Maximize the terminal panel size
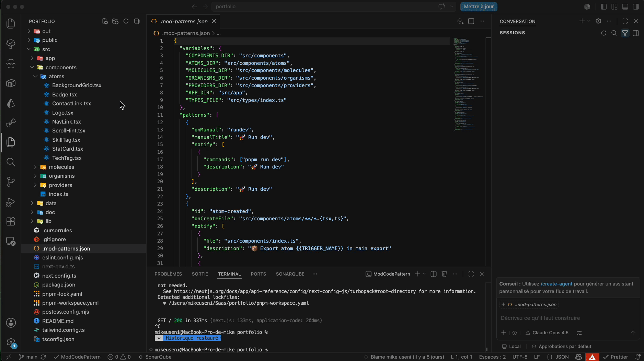This screenshot has height=361, width=644. [x=471, y=274]
